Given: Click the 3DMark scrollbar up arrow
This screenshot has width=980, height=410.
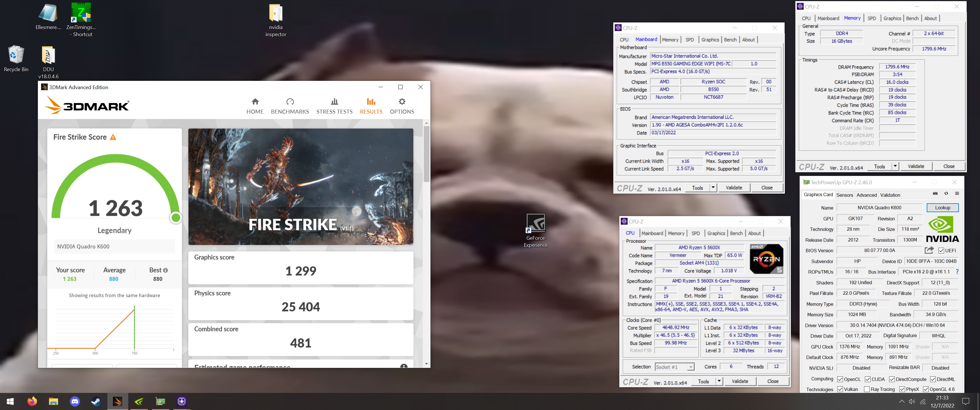Looking at the screenshot, I should 426,123.
